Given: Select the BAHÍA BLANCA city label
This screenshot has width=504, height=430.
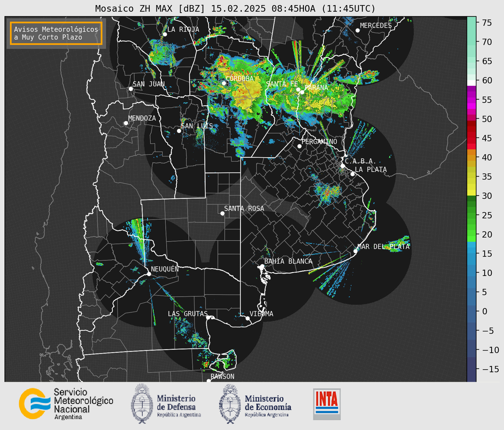Looking at the screenshot, I should click(x=288, y=261).
